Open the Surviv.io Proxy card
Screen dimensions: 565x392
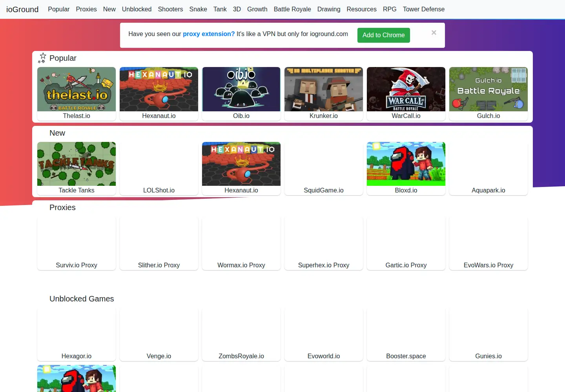click(x=77, y=243)
